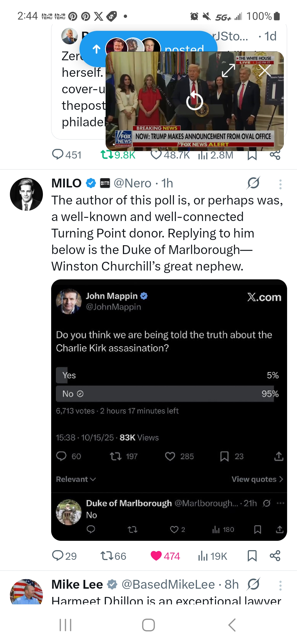Screen dimensions: 297x644
Task: Open more options on Mike Lee's post
Action: coord(280,585)
